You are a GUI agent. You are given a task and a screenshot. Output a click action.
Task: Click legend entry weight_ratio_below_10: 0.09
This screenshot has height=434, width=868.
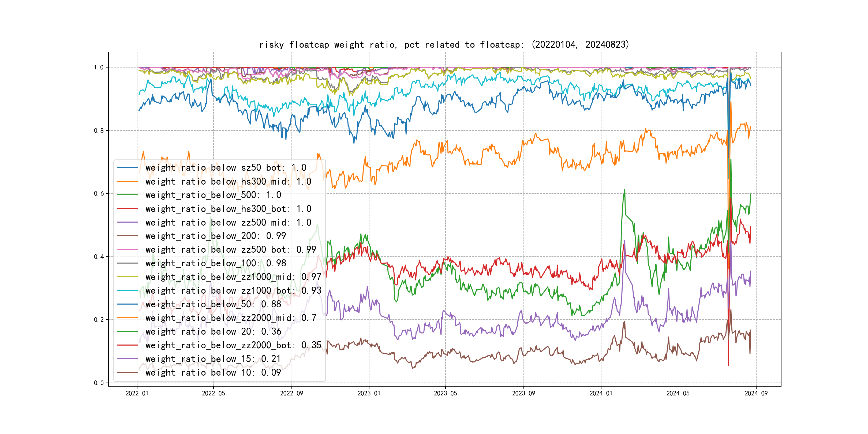(x=213, y=372)
